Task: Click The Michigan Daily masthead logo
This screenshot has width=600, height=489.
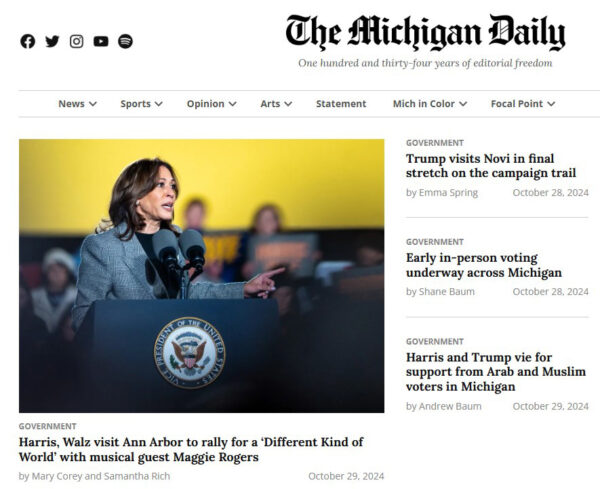Action: point(425,33)
